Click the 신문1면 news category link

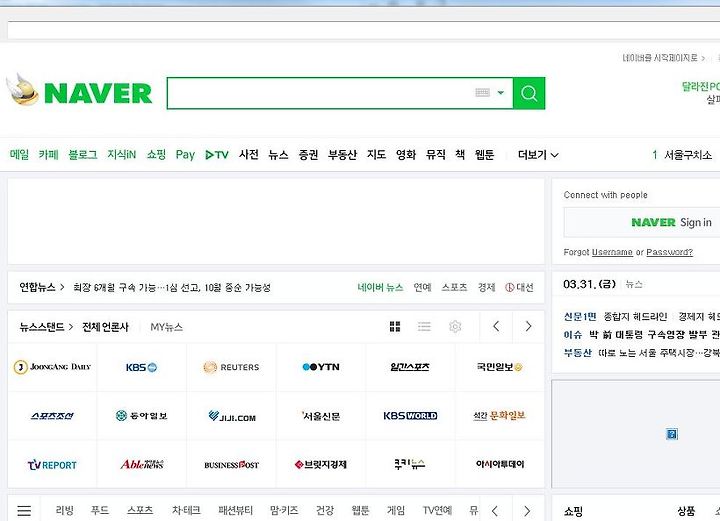coord(580,316)
